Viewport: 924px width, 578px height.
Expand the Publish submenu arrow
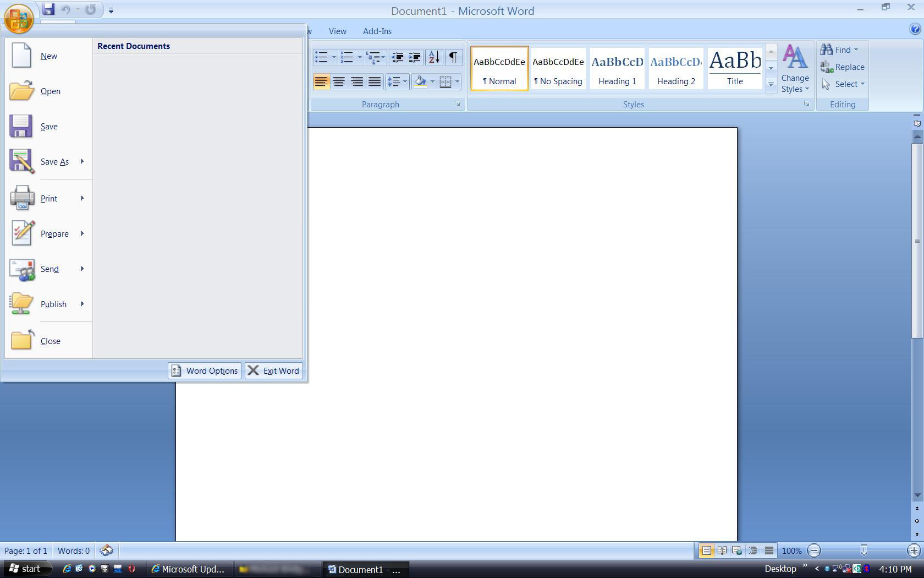[x=82, y=304]
